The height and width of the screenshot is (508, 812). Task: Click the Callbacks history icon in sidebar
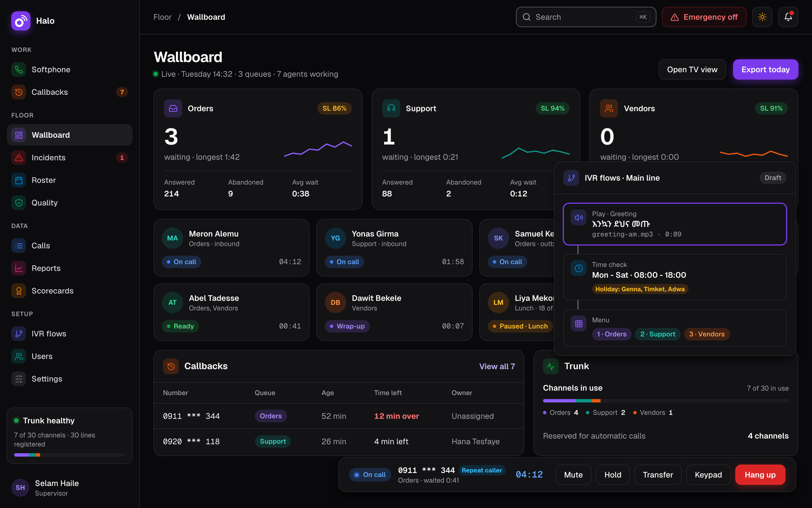coord(19,92)
